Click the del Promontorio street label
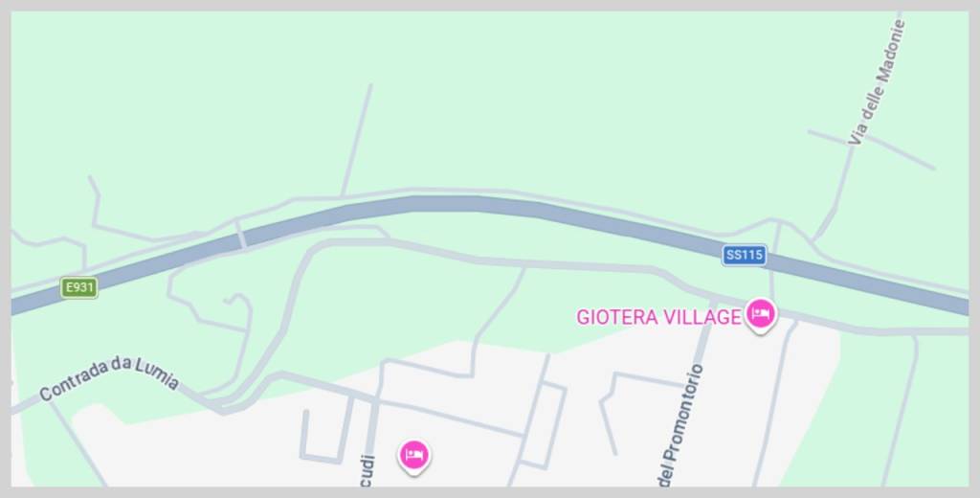The image size is (980, 498). 681,425
